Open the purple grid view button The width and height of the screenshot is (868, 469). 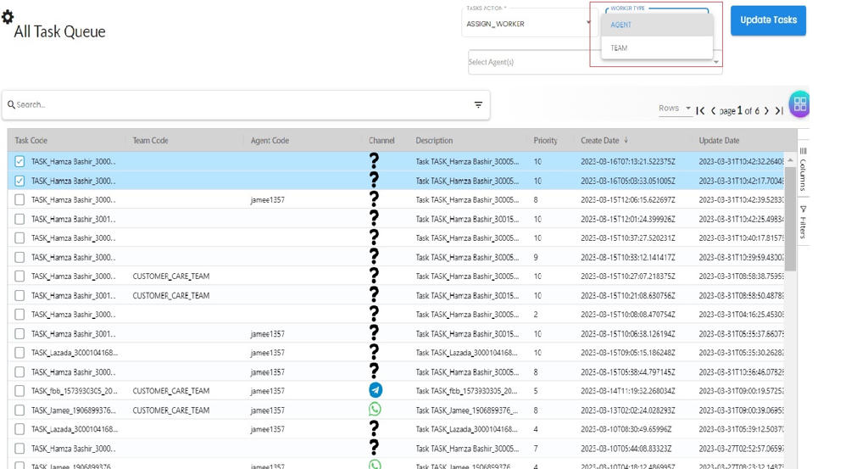click(798, 104)
